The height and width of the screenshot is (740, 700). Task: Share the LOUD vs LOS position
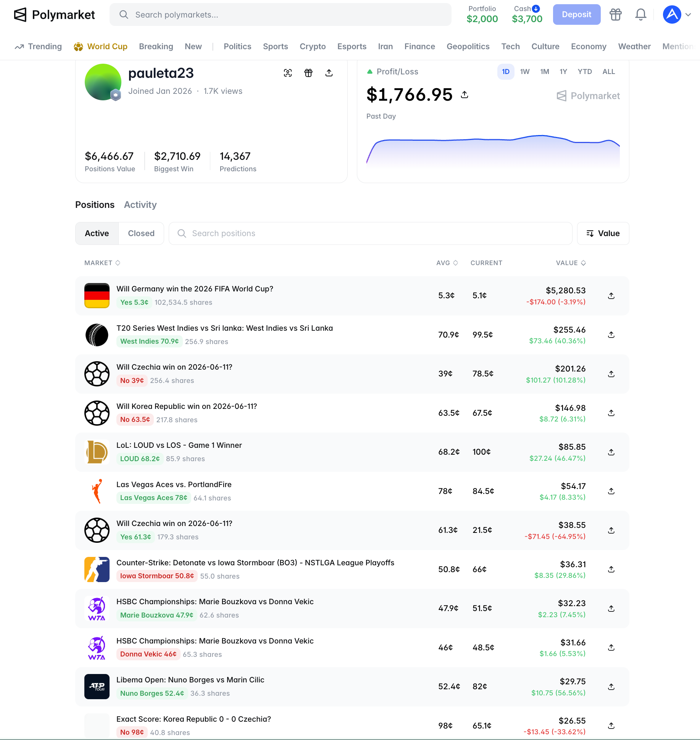611,452
